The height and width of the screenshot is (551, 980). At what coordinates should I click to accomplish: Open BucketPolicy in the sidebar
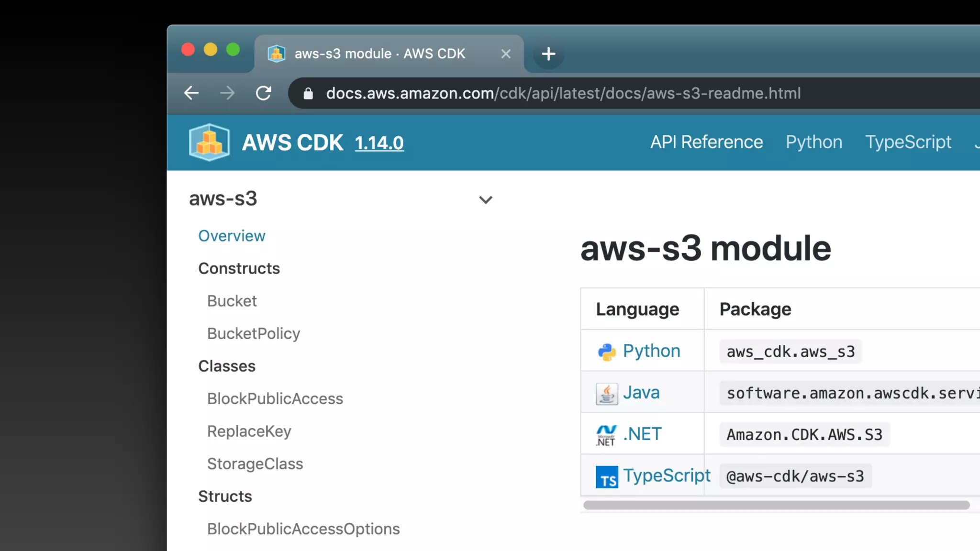click(x=254, y=333)
